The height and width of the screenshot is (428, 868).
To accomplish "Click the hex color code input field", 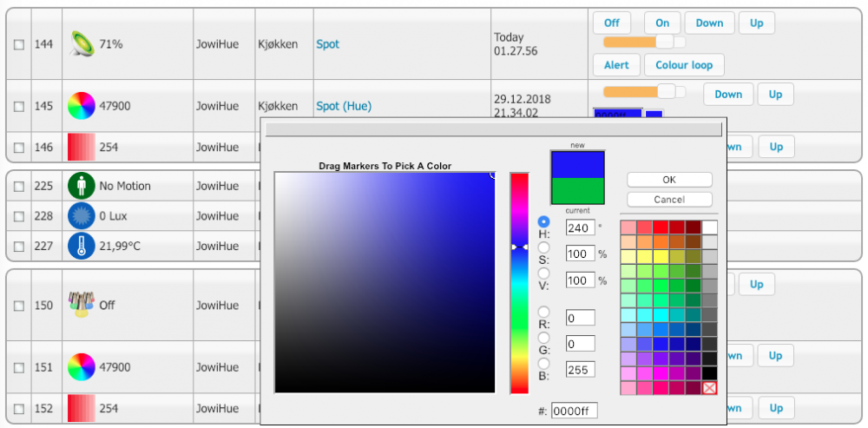I will pos(575,411).
